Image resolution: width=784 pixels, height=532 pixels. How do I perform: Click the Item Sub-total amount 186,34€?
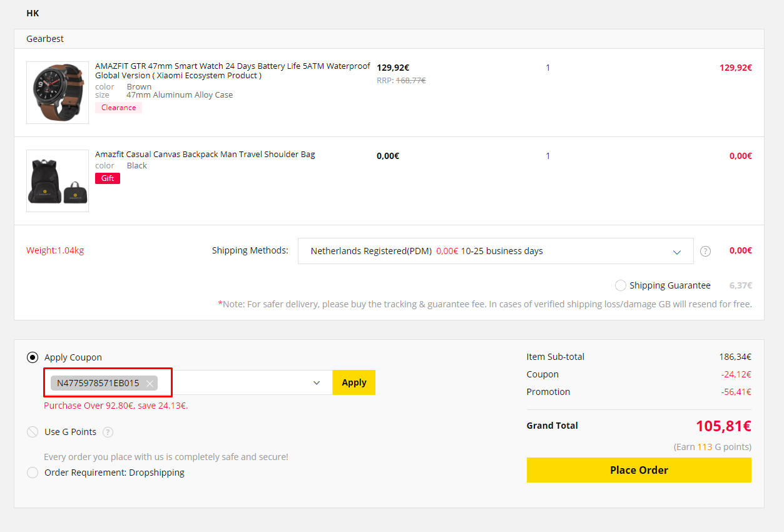735,357
